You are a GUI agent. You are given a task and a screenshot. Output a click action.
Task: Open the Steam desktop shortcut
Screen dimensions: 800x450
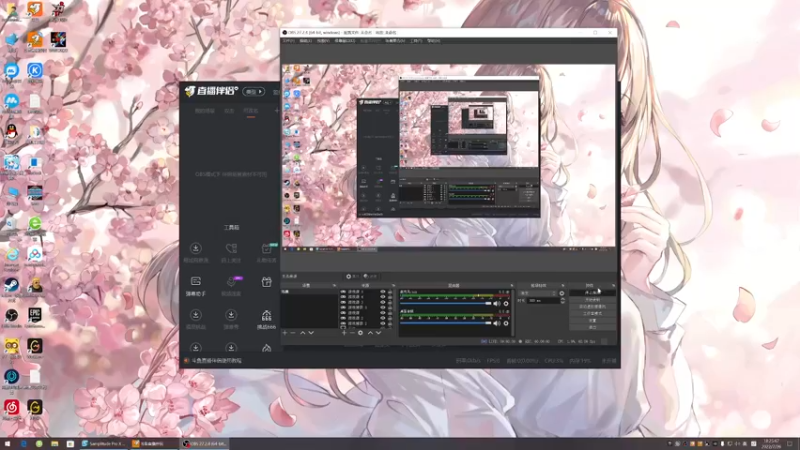(11, 287)
